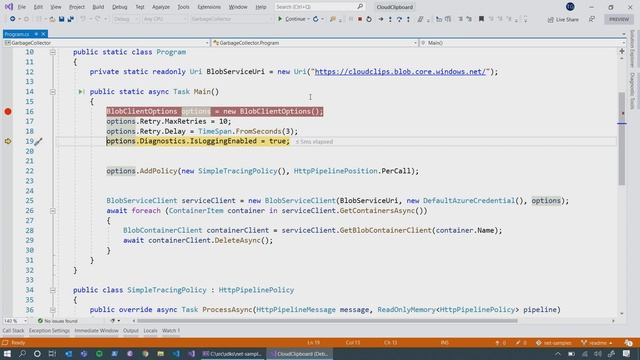Open the 140% zoom level dropdown
Image resolution: width=640 pixels, height=360 pixels.
tap(16, 321)
